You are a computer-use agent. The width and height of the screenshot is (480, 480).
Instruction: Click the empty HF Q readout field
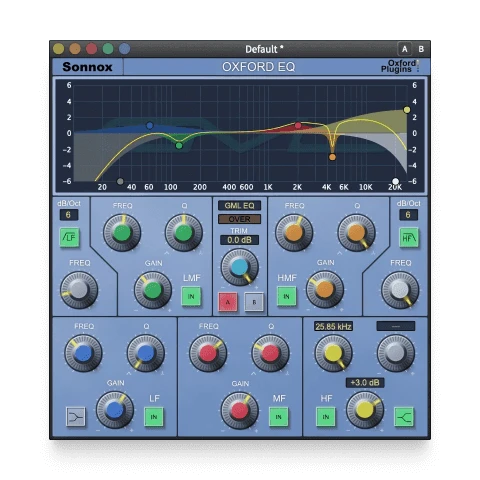(x=396, y=326)
